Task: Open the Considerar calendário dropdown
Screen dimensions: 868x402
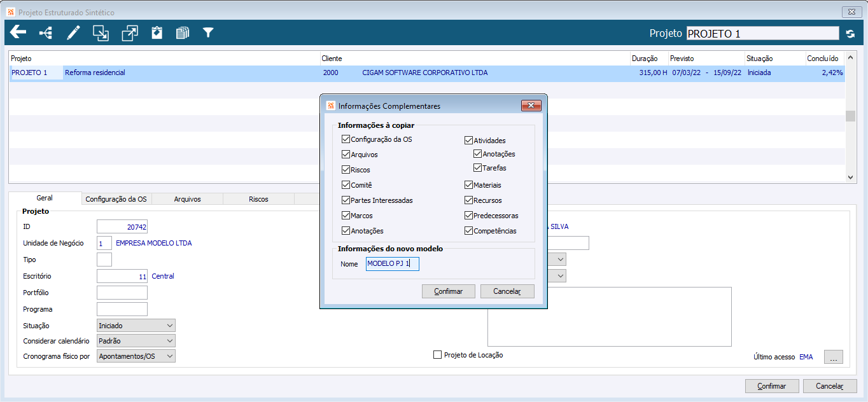Action: pos(136,341)
